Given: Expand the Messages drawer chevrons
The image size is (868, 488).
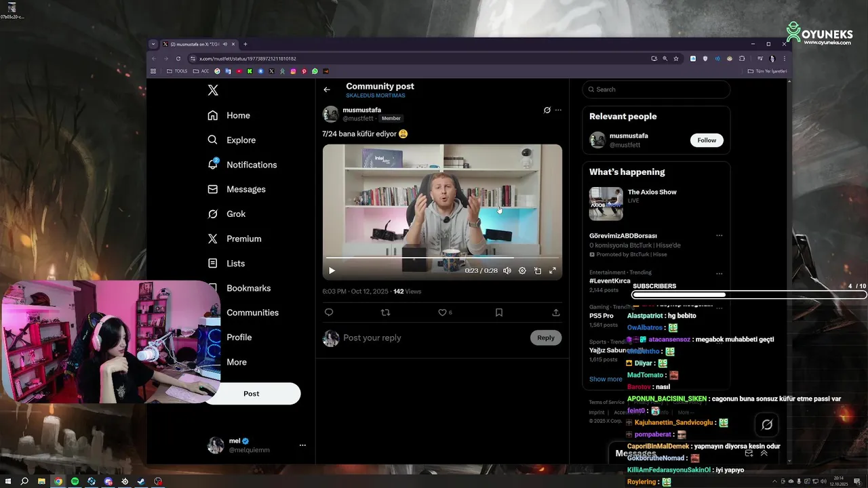Looking at the screenshot, I should coord(764,453).
